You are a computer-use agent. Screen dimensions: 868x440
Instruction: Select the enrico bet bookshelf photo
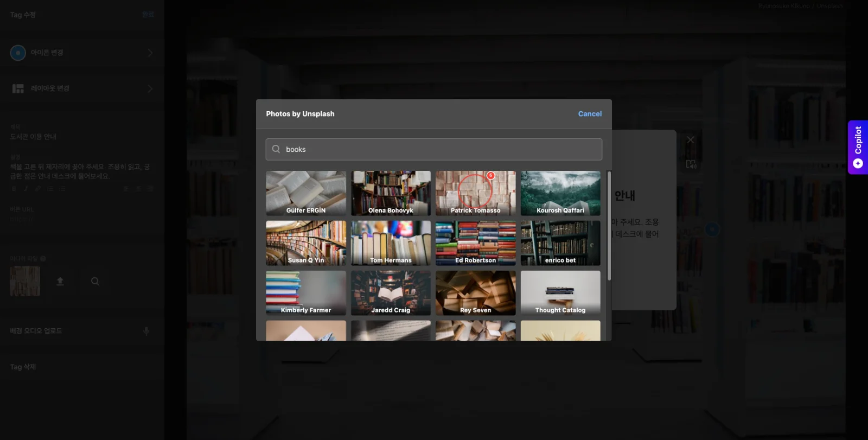(560, 243)
